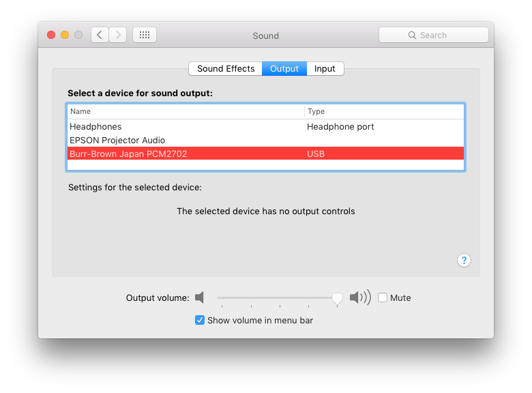
Task: Click the search magnifier icon
Action: point(412,35)
